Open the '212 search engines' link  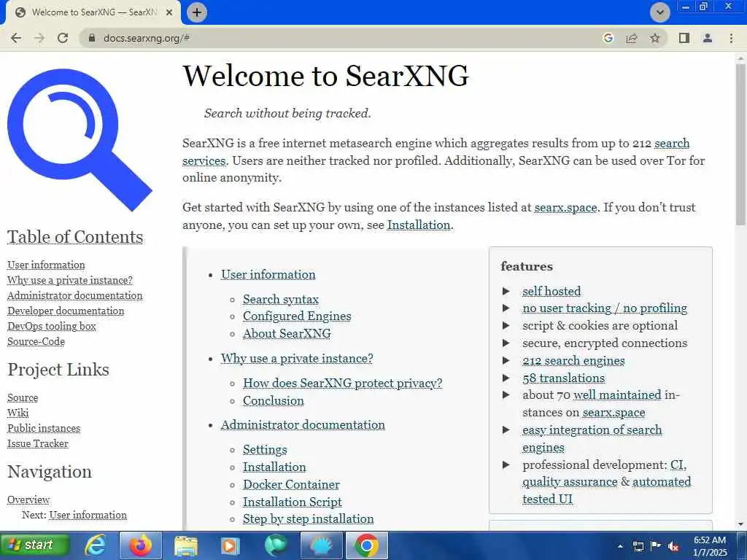tap(573, 360)
